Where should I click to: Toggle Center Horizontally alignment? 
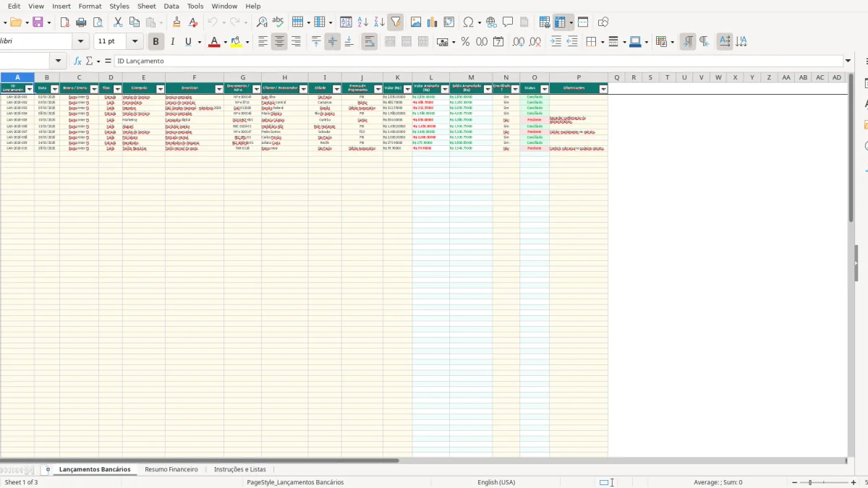point(279,42)
